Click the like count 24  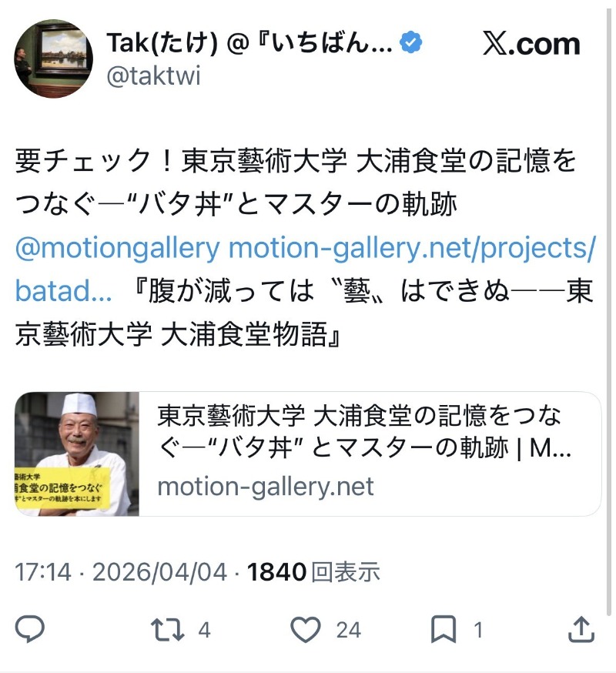348,631
